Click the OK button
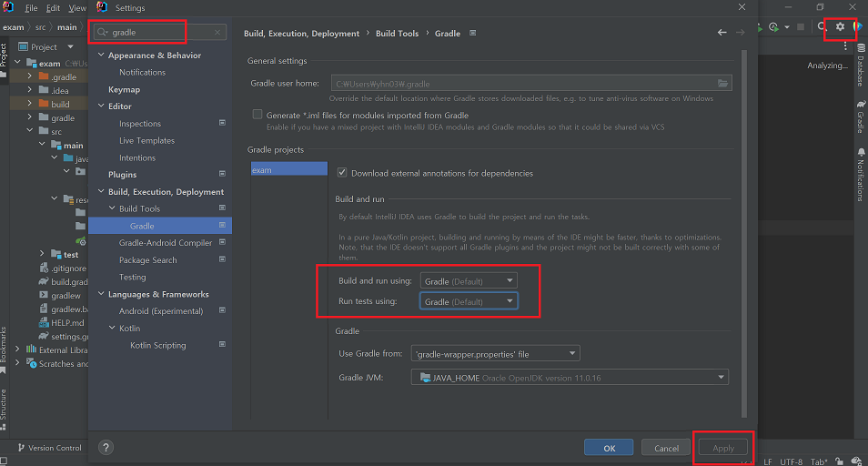 point(609,447)
